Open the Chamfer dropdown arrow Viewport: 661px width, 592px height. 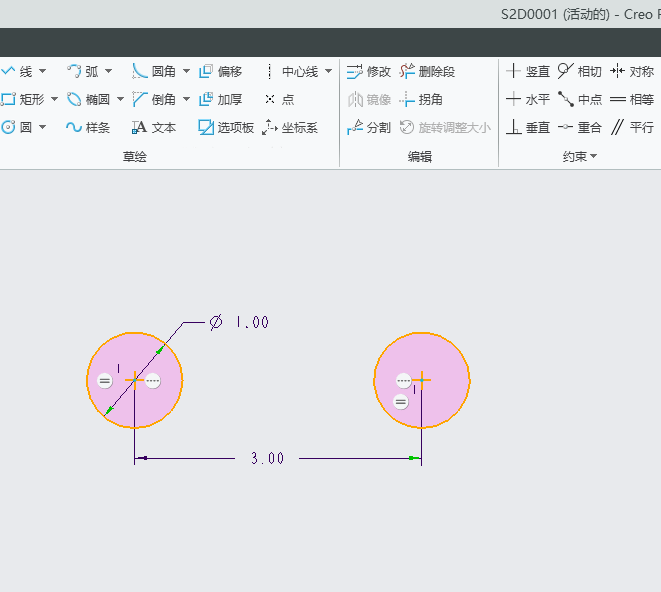tap(186, 100)
